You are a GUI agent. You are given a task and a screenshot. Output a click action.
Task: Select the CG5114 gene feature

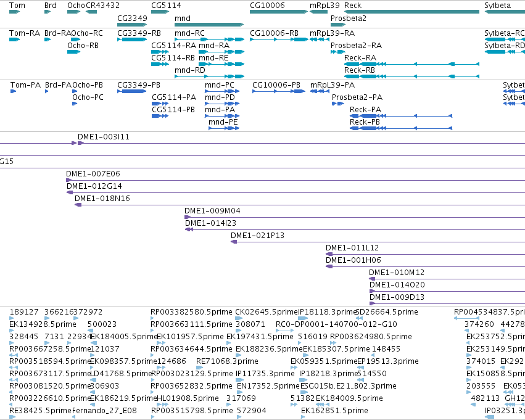coord(160,12)
